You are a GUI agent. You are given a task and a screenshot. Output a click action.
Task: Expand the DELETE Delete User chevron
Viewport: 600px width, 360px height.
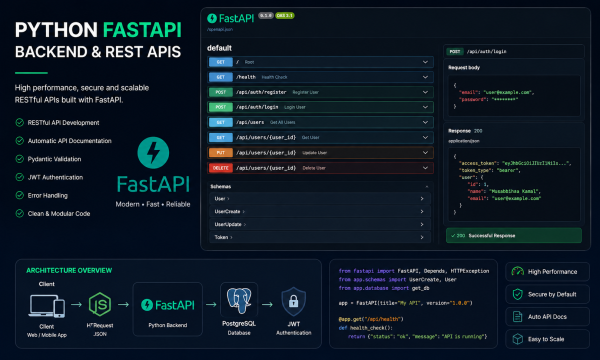[425, 168]
